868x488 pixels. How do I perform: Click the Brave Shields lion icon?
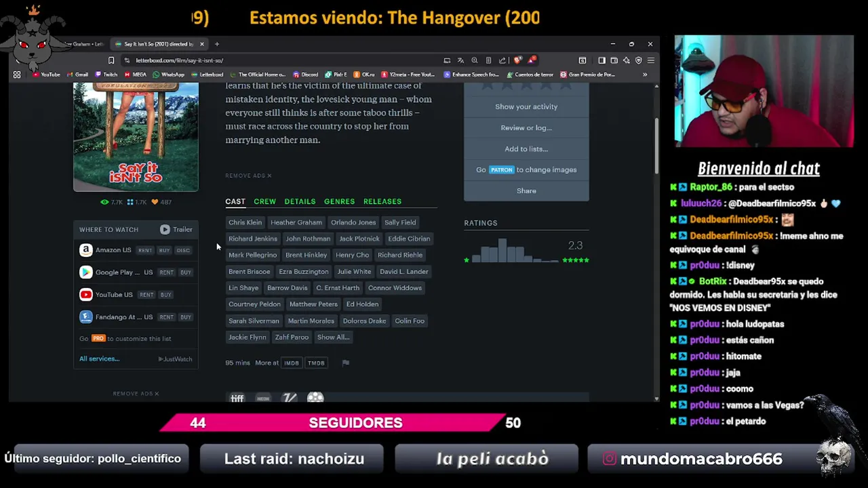[x=518, y=60]
